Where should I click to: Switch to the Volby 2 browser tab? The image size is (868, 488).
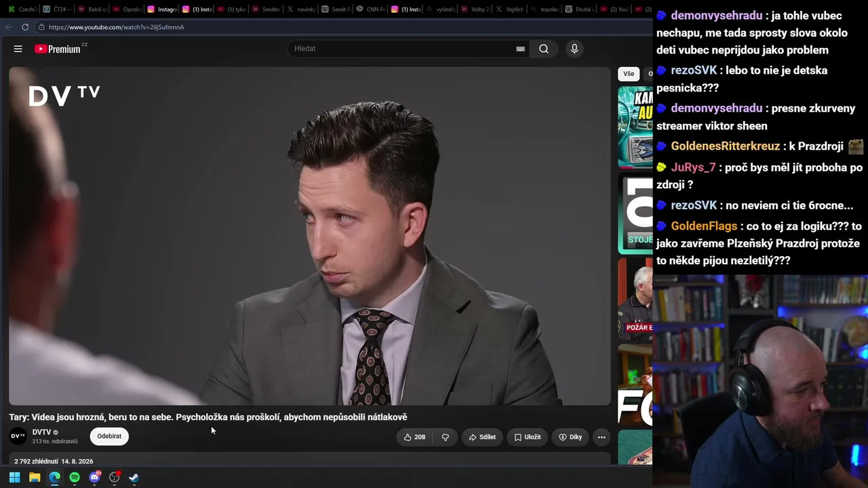475,9
